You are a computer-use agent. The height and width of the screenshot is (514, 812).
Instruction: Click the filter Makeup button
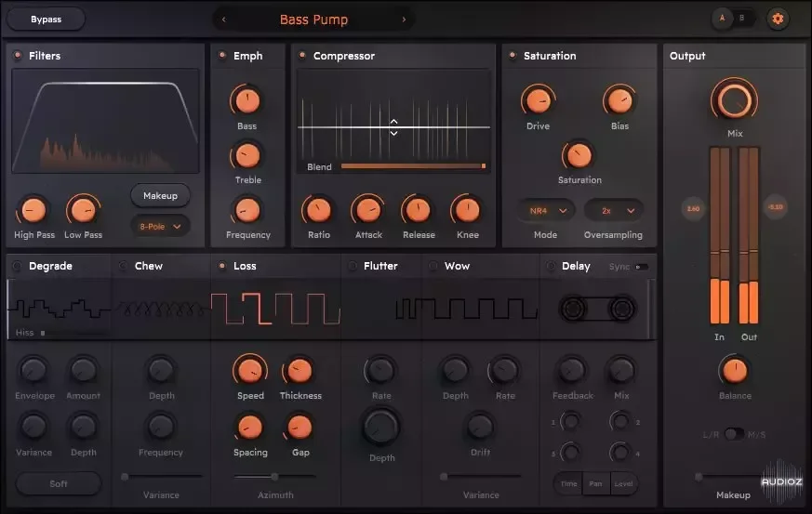(x=160, y=196)
